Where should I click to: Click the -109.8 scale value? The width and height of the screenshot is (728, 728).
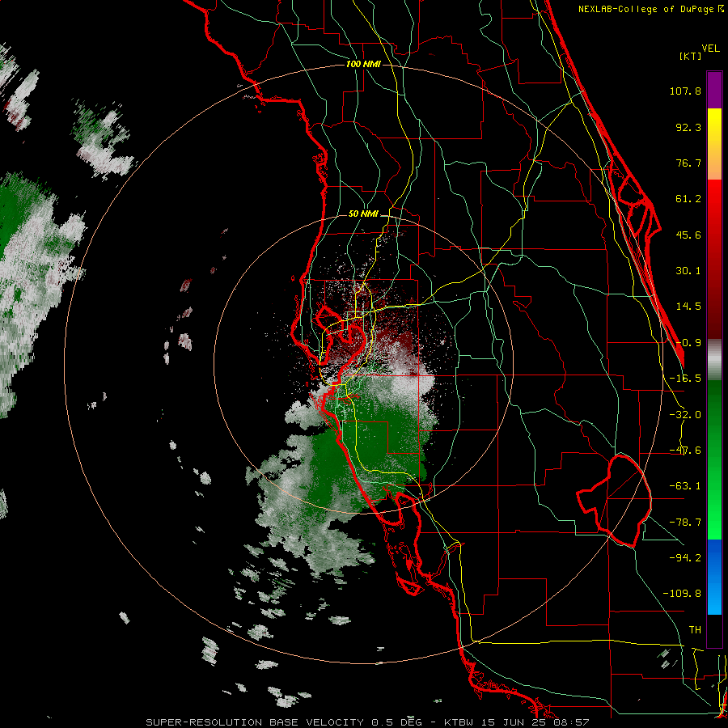[x=682, y=594]
